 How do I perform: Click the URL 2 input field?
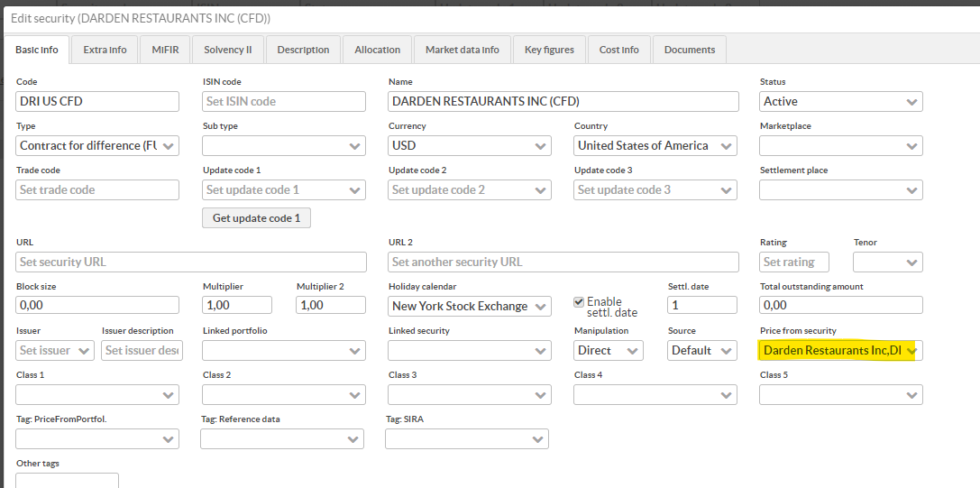[x=563, y=262]
